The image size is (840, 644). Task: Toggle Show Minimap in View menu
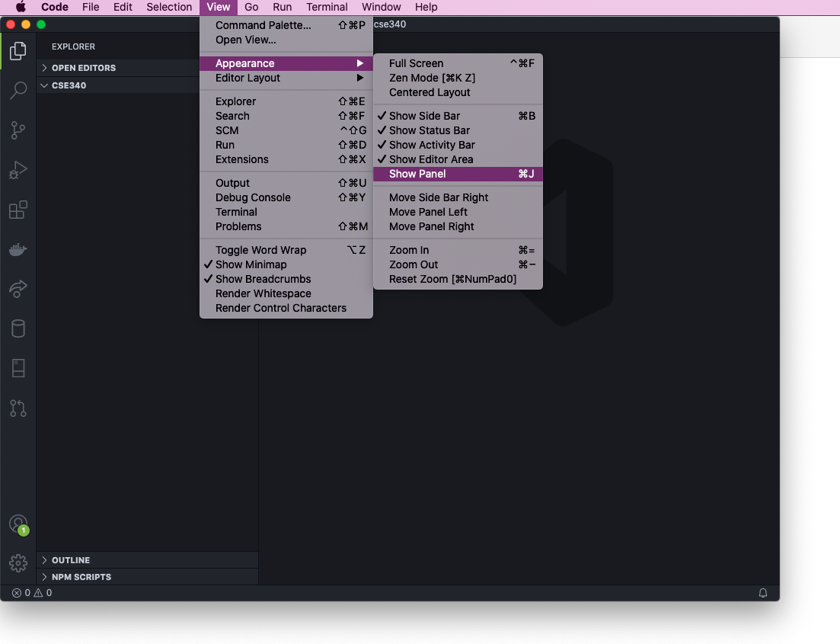pyautogui.click(x=251, y=264)
